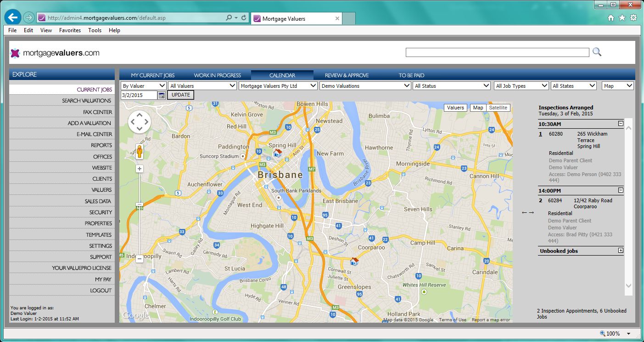This screenshot has height=342, width=644.
Task: Click the refresh icon in address bar
Action: pos(244,18)
